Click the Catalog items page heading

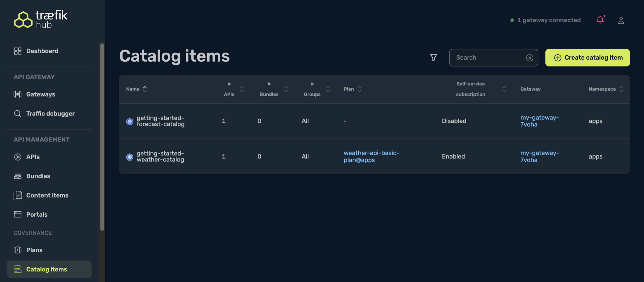(x=174, y=56)
